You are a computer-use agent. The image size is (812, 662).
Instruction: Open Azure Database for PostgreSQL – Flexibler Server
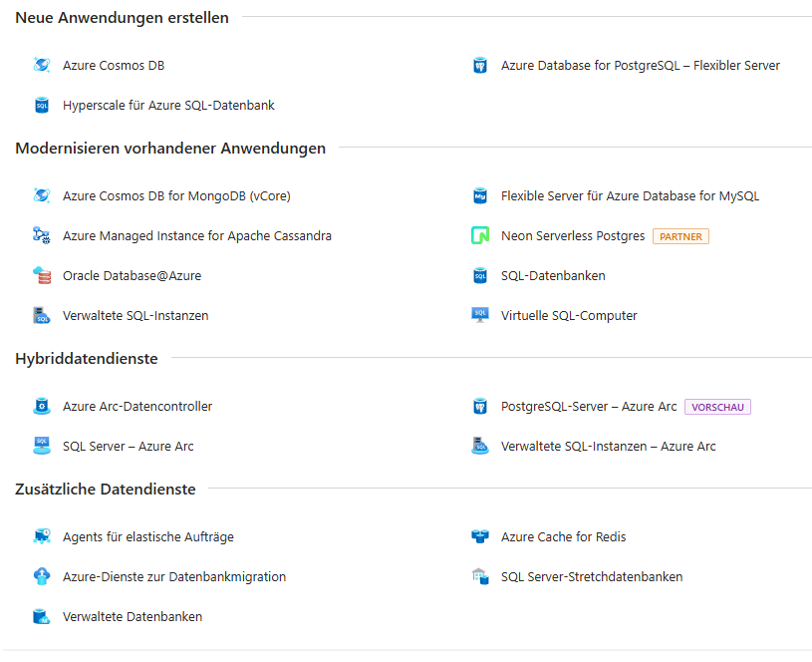click(x=640, y=64)
